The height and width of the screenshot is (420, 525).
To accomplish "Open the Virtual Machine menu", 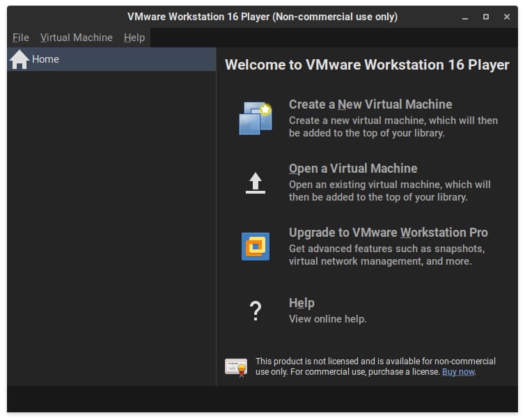I will [77, 38].
